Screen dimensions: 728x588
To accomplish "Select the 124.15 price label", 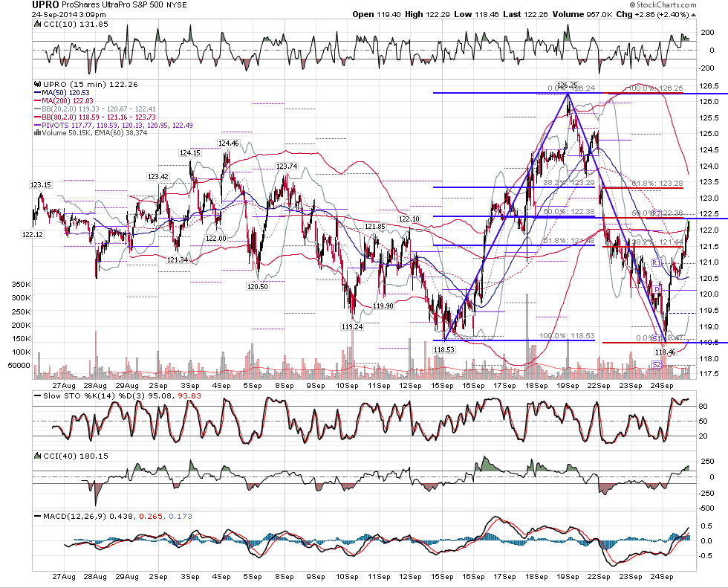I will click(x=190, y=153).
